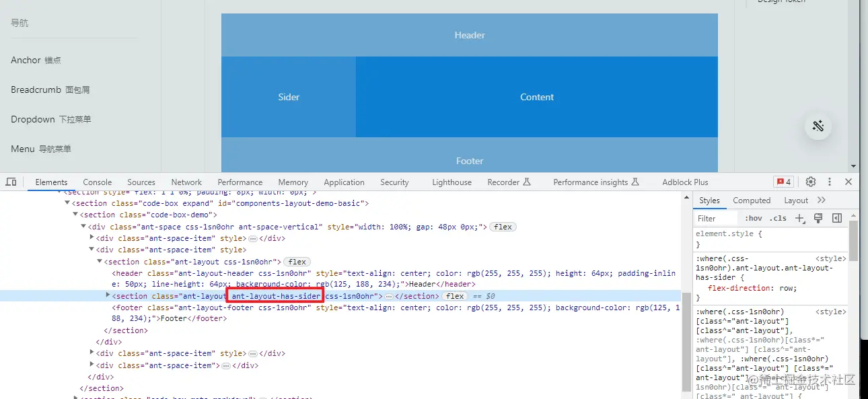
Task: Collapse second ant-space-item div node
Action: coord(92,250)
